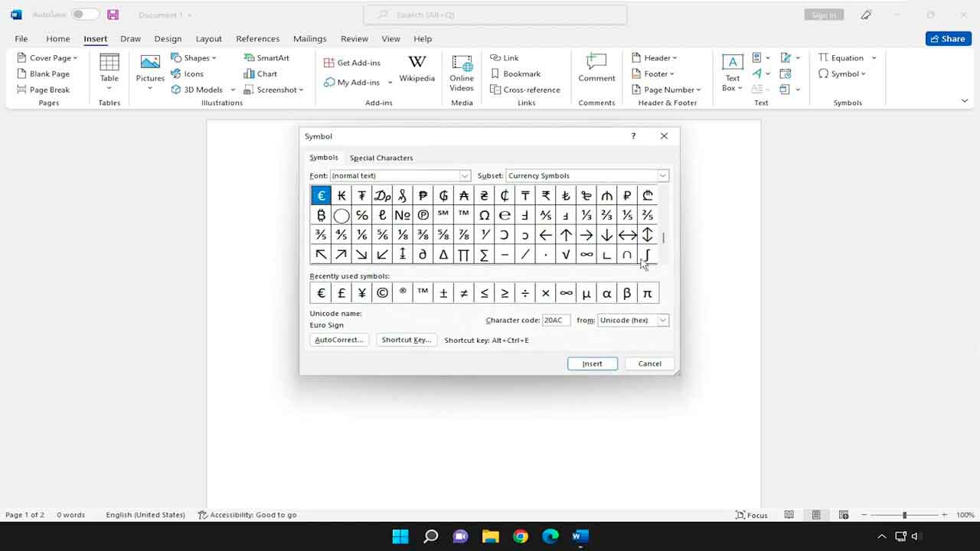Expand the Subset combo box
Image resolution: width=980 pixels, height=551 pixels.
point(663,175)
